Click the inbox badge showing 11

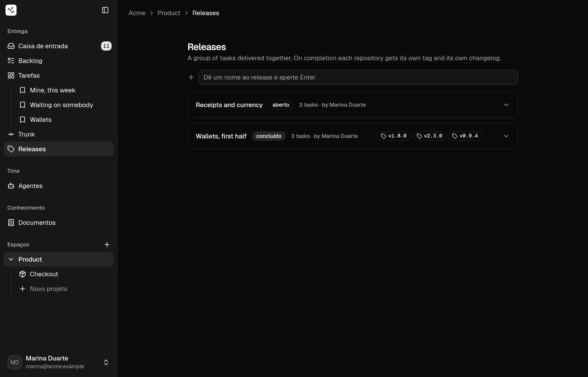[106, 46]
